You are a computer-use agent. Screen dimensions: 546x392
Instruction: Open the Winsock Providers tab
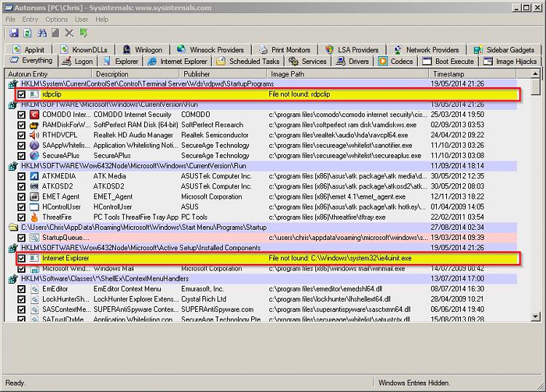click(x=210, y=49)
